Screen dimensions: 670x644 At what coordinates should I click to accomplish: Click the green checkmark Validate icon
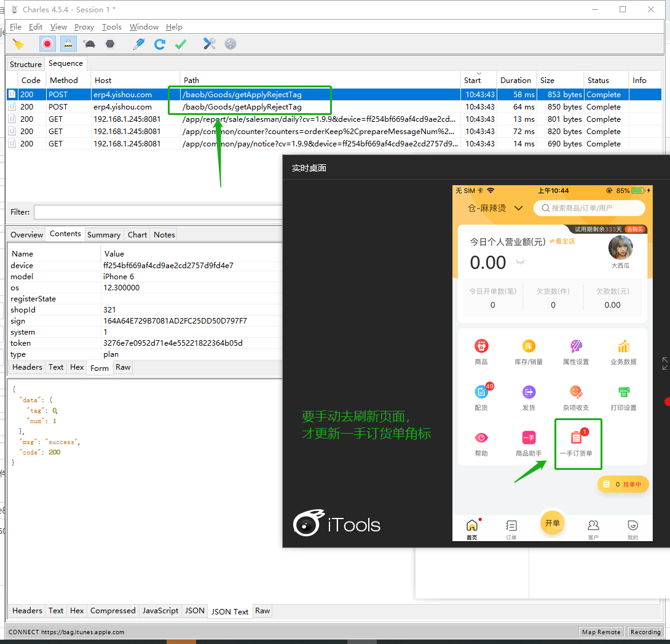[x=181, y=44]
